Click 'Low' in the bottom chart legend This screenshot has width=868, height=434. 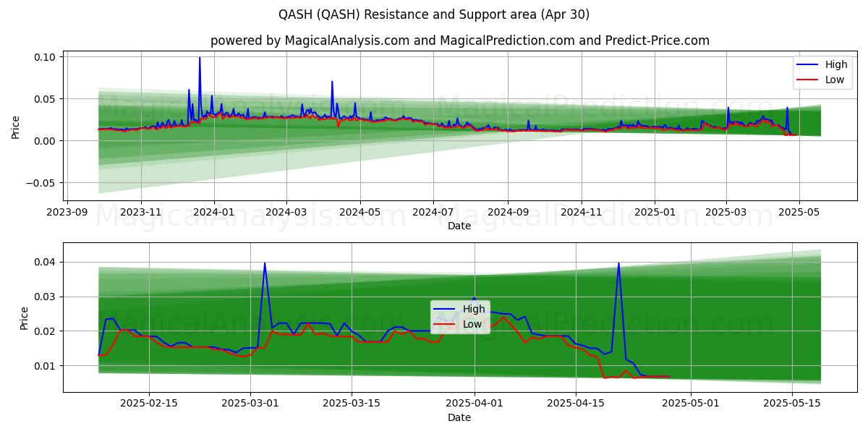472,324
